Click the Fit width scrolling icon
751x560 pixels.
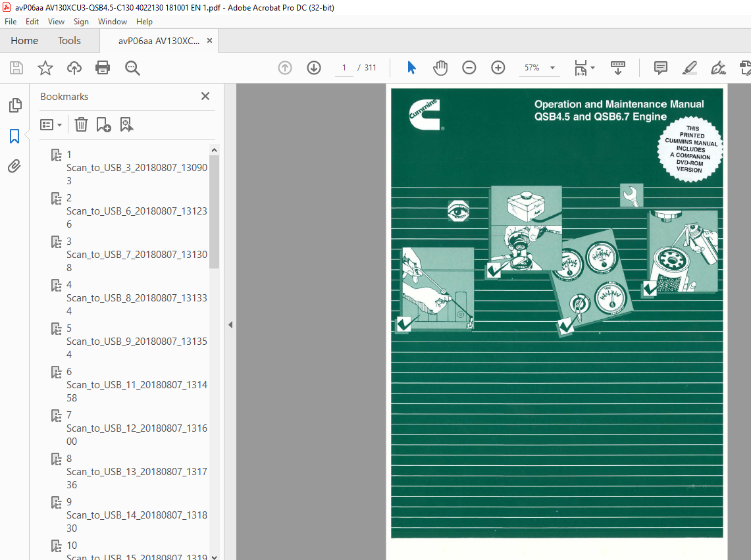581,68
